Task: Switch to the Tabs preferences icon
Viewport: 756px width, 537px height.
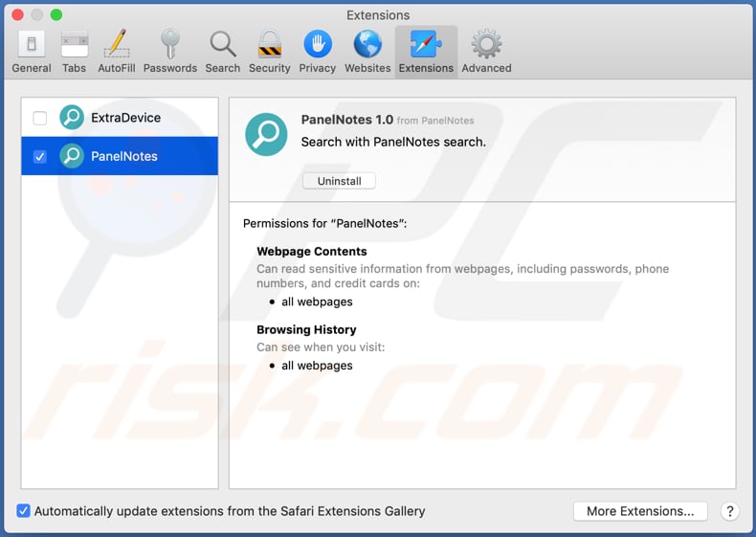Action: tap(74, 52)
